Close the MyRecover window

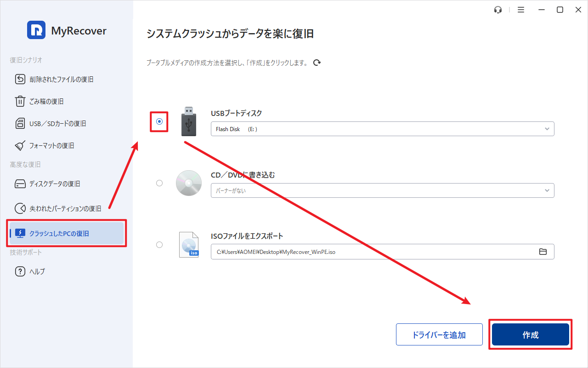tap(578, 10)
